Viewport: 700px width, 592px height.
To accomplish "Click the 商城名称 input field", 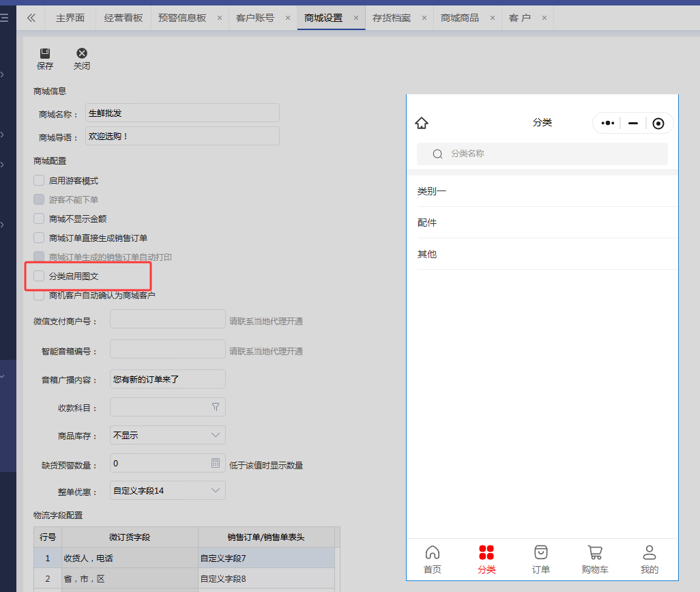I will click(182, 113).
